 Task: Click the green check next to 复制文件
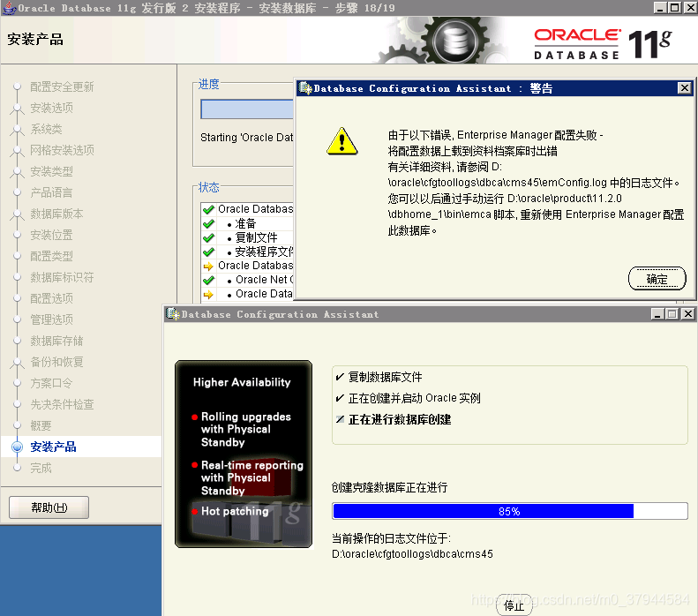click(x=208, y=238)
